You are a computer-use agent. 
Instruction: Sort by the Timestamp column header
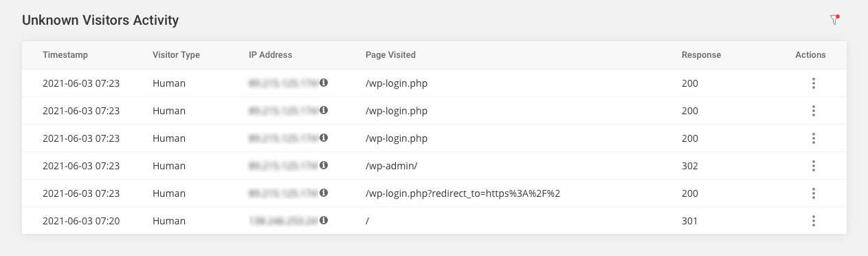[65, 55]
